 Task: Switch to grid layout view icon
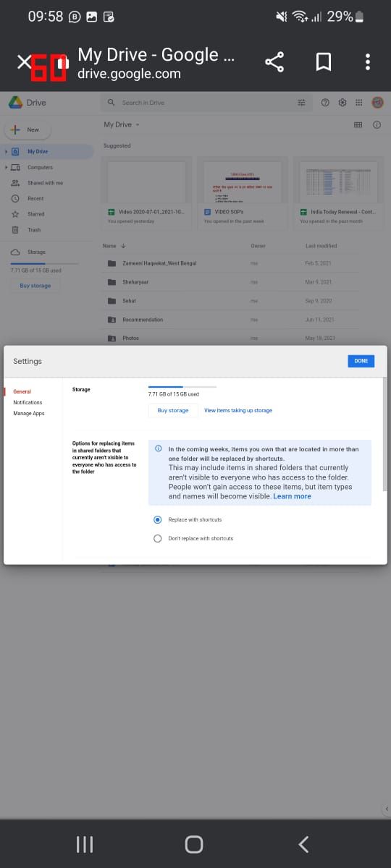(x=358, y=125)
